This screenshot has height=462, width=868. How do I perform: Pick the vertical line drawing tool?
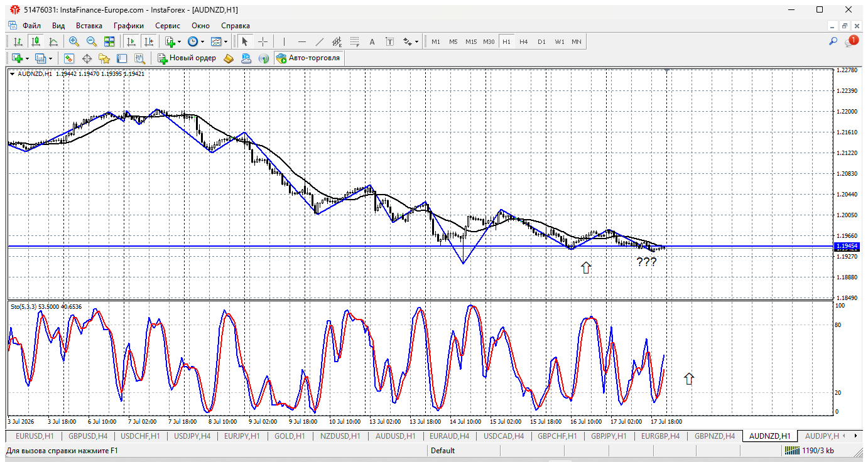click(284, 41)
